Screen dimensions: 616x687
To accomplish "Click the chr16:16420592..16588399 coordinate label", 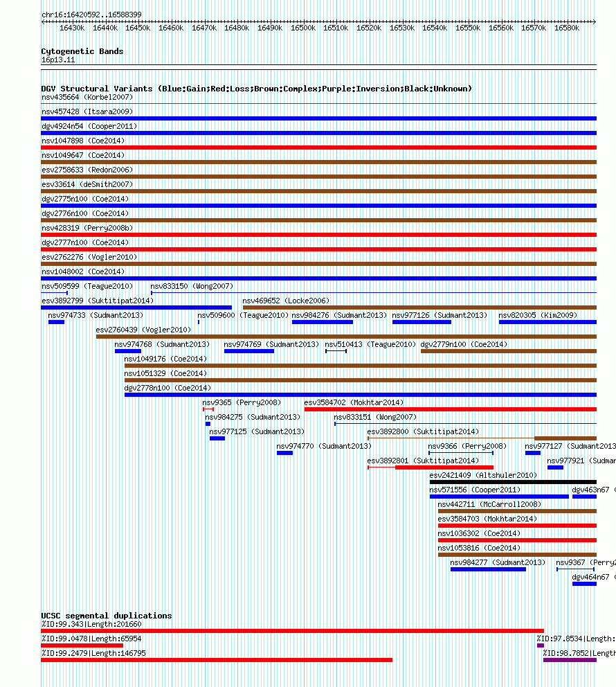I will pyautogui.click(x=91, y=15).
